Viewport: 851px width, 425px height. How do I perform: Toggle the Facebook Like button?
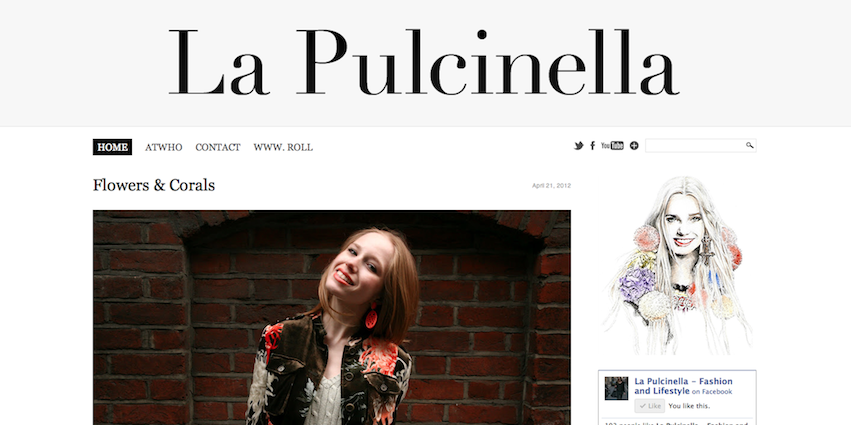pyautogui.click(x=650, y=406)
